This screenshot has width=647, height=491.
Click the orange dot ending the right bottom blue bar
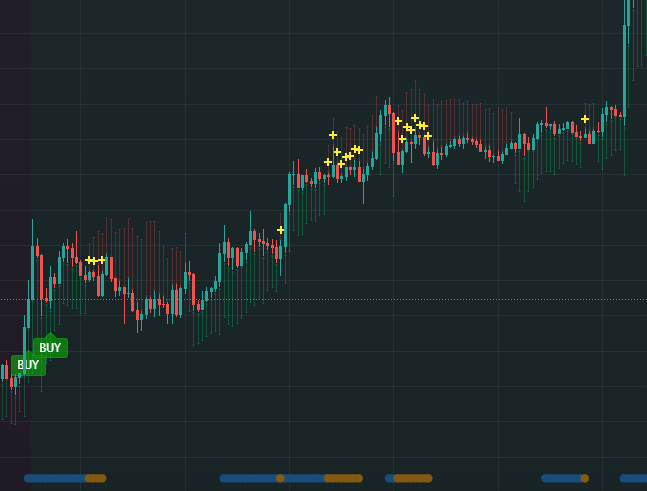pyautogui.click(x=585, y=478)
